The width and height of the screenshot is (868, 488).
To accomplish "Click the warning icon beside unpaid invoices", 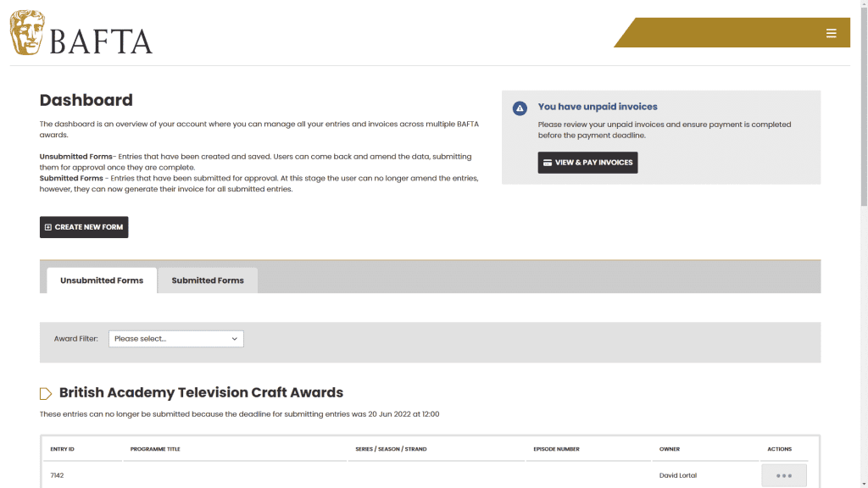I will click(520, 108).
